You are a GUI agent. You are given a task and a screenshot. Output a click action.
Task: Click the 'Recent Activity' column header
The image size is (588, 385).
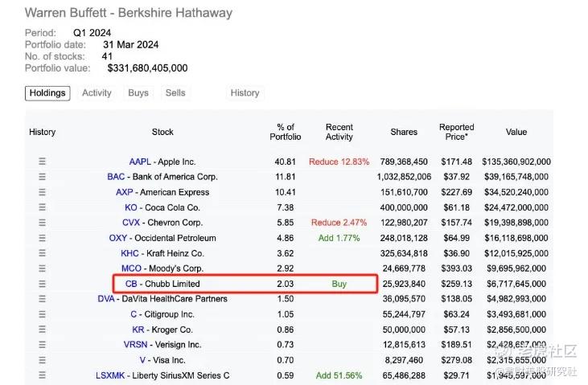[339, 132]
